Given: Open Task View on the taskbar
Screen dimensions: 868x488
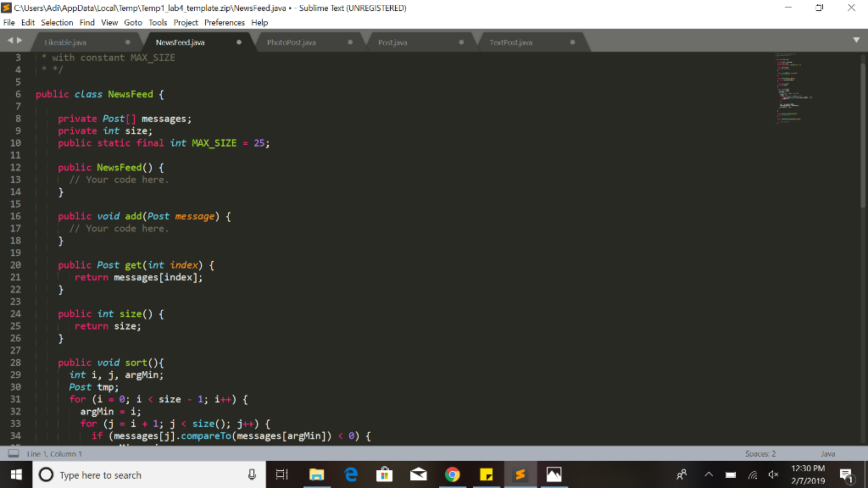Looking at the screenshot, I should click(281, 474).
